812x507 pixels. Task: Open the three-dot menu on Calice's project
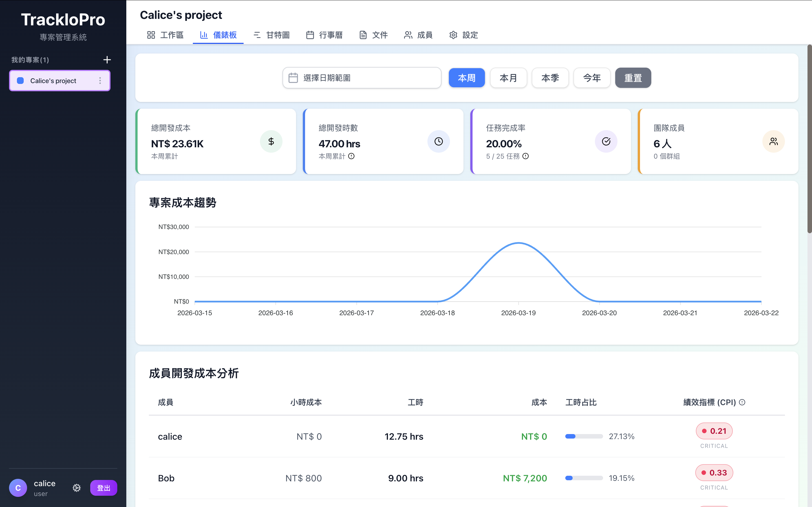(x=100, y=81)
